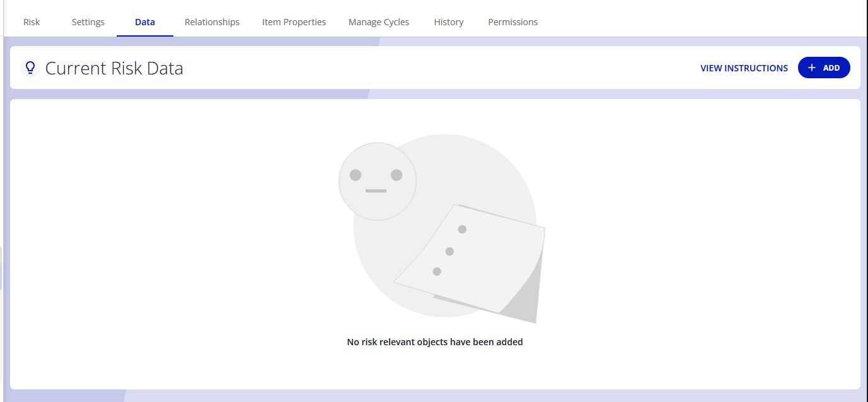Select the currently active Data tab
The height and width of the screenshot is (402, 868).
(x=144, y=21)
